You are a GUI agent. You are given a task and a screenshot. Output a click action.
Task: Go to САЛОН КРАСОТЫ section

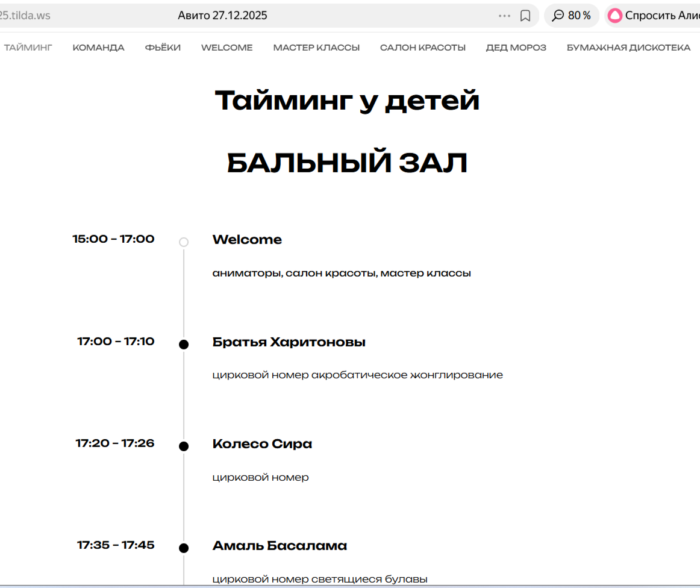pyautogui.click(x=423, y=48)
